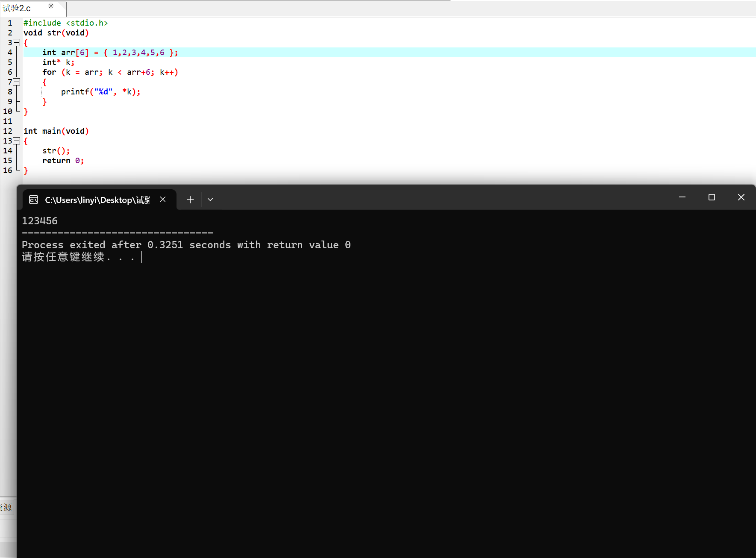
Task: Collapse the main function fold marker at line 13
Action: tap(17, 141)
